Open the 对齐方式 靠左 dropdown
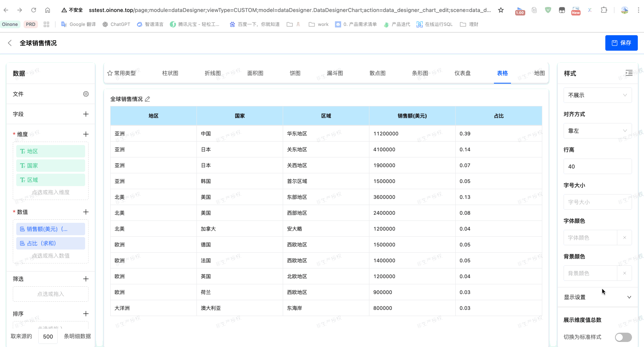Viewport: 644px width, 347px height. [597, 131]
